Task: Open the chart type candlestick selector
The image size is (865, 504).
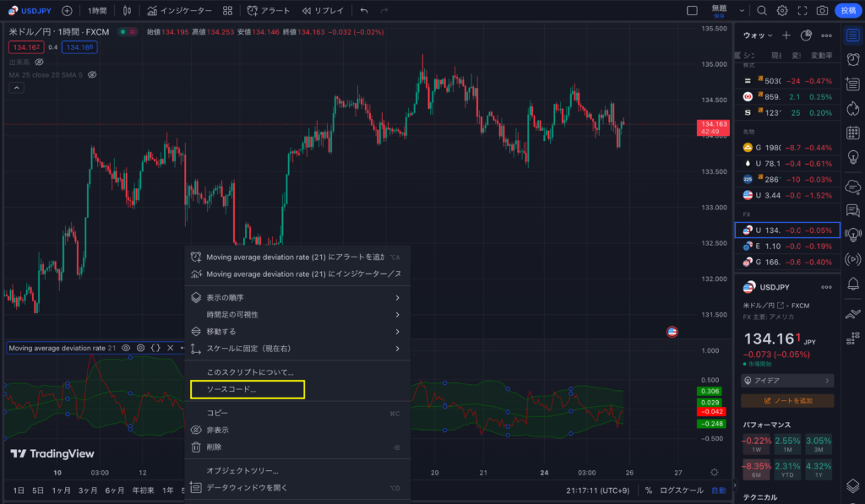Action: [x=127, y=10]
